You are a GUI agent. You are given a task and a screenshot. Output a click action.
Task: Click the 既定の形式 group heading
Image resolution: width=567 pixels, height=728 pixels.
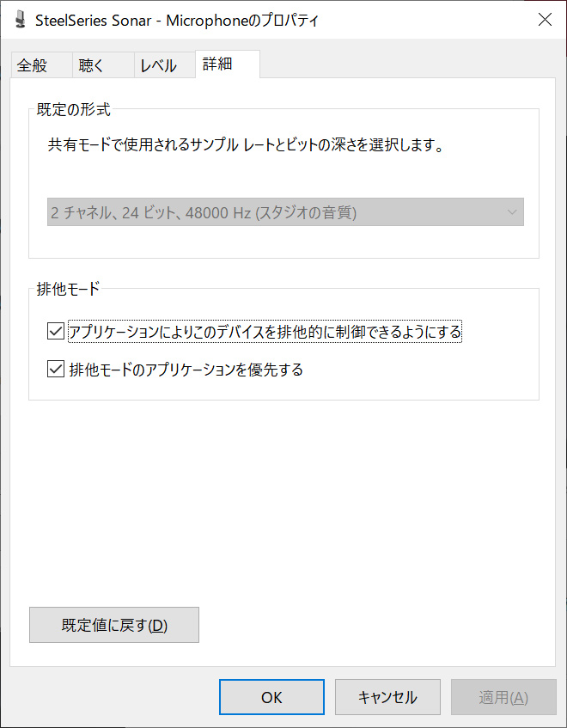click(74, 109)
